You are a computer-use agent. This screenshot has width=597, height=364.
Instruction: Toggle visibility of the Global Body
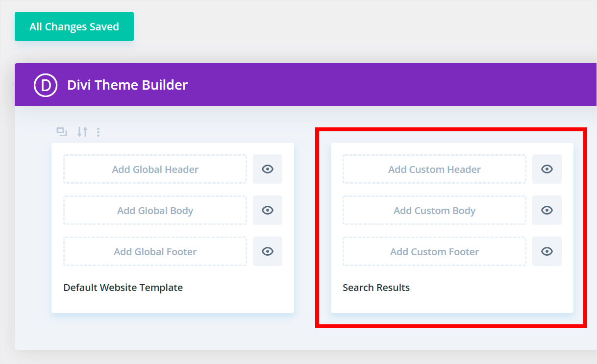[x=268, y=210]
